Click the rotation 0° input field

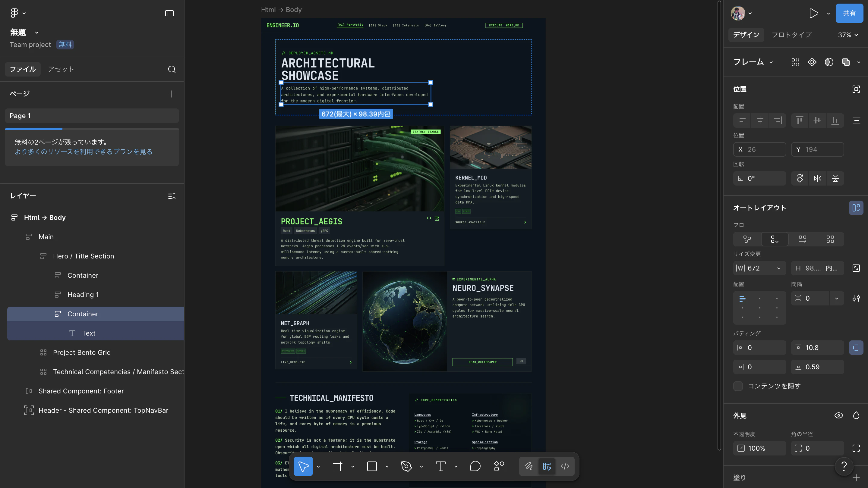(759, 178)
